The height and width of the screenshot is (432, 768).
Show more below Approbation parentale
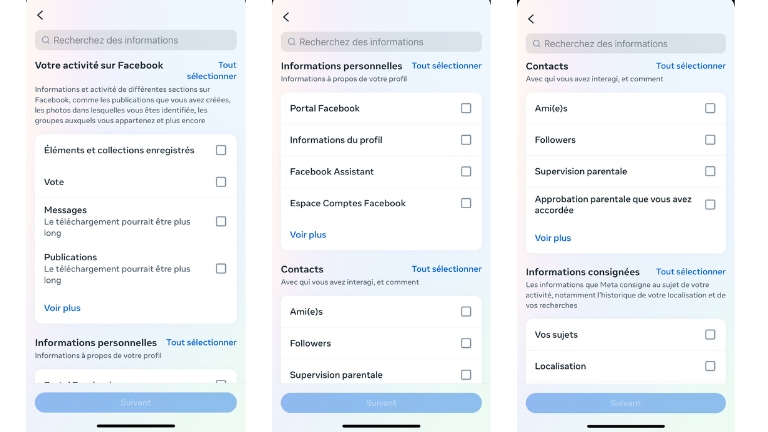[553, 238]
